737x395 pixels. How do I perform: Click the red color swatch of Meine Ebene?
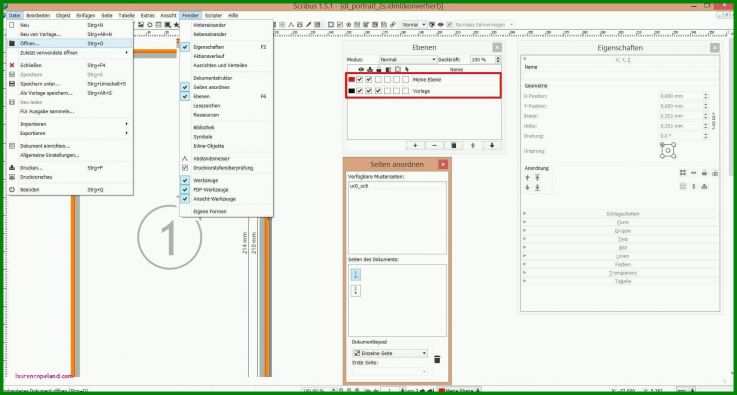(x=352, y=79)
